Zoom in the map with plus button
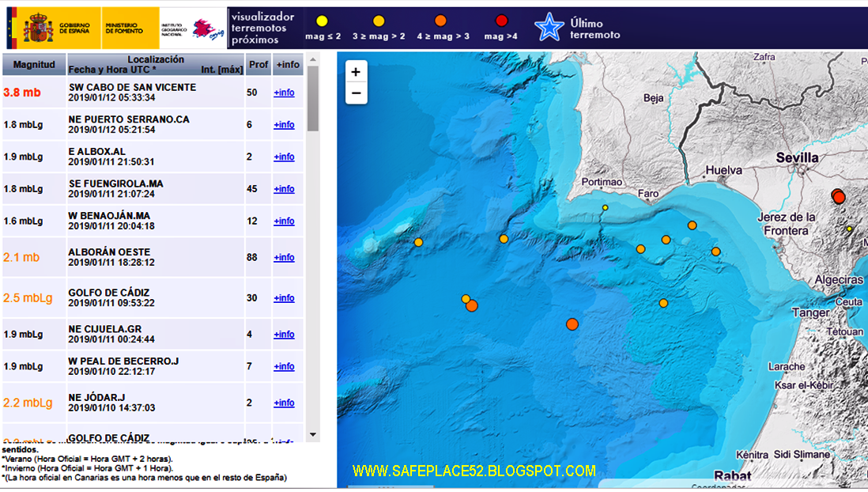 356,72
